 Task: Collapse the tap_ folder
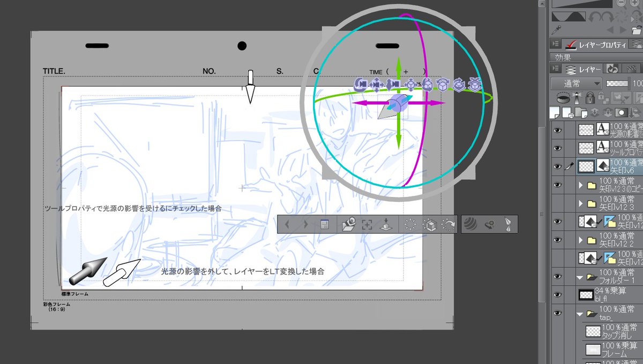(x=581, y=314)
